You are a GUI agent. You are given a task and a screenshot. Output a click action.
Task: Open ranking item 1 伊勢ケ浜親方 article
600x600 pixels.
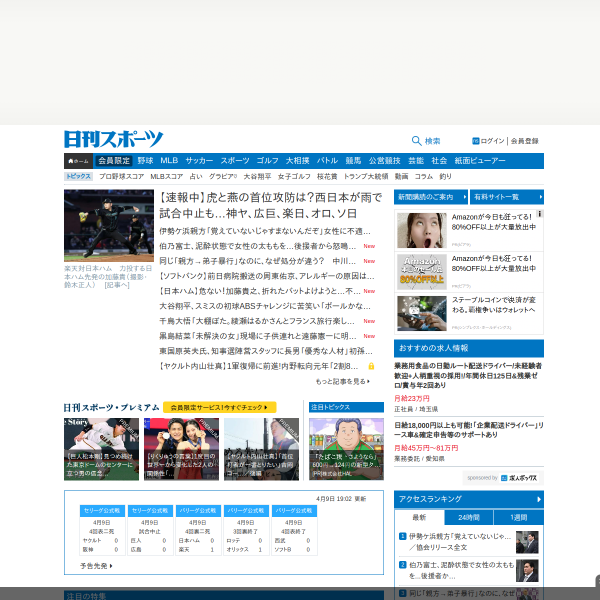[x=460, y=542]
